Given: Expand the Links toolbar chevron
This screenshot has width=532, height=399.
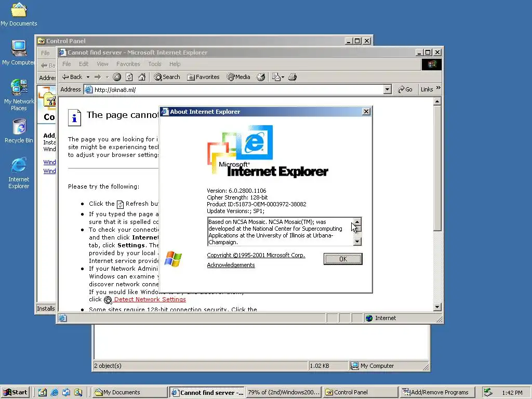Looking at the screenshot, I should pos(438,88).
